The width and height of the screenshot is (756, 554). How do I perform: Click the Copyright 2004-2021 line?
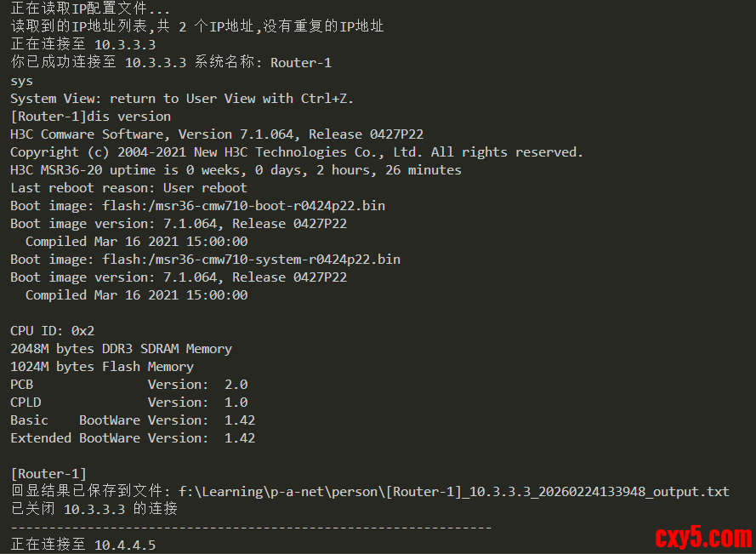(297, 152)
